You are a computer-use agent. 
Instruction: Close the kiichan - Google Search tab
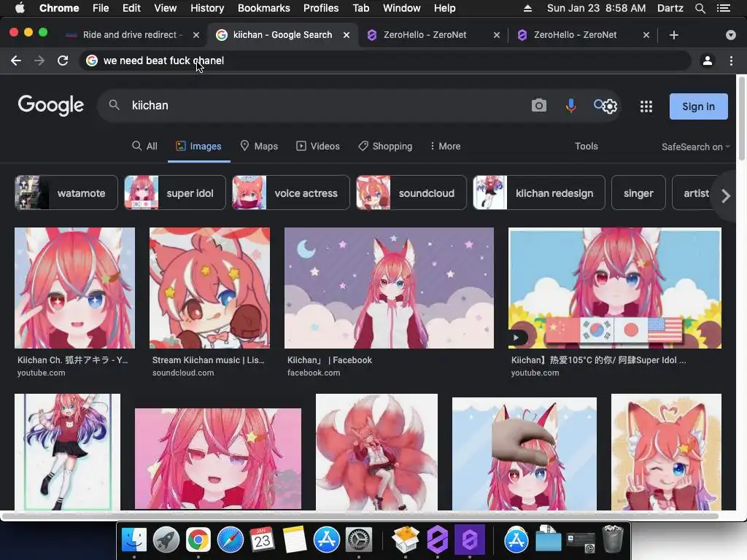point(347,35)
